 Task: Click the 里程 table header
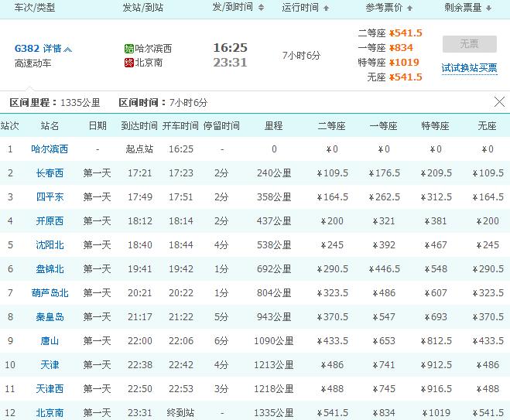[273, 126]
